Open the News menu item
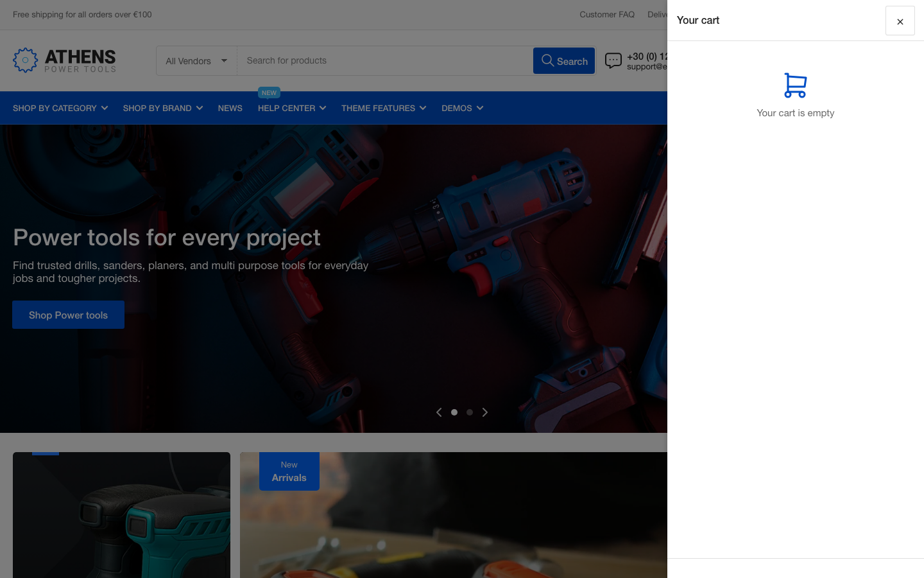The image size is (924, 578). click(230, 108)
